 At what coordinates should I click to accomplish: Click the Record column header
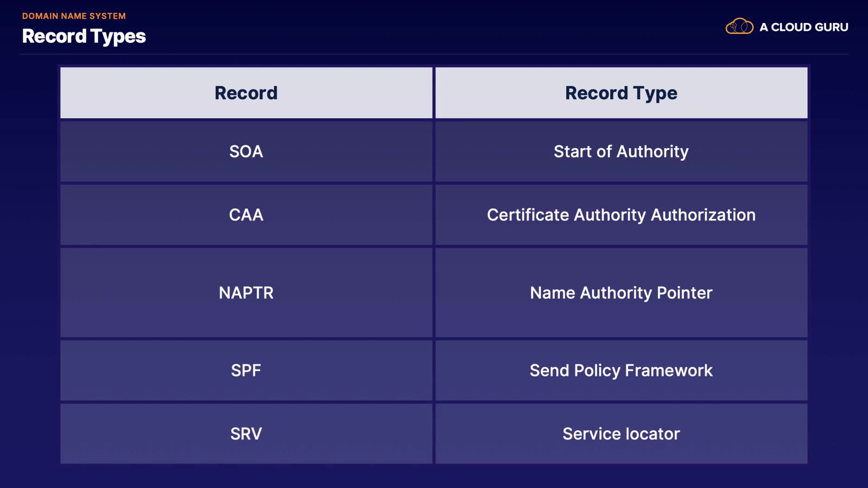246,93
